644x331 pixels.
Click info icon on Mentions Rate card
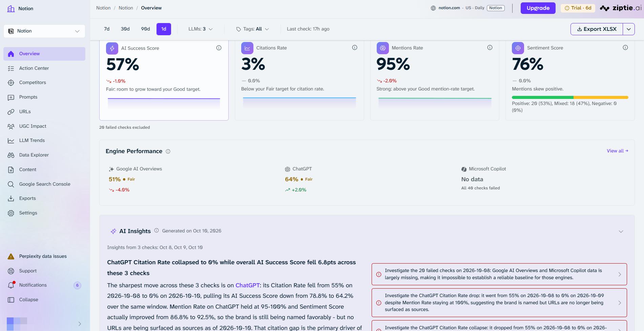coord(490,47)
